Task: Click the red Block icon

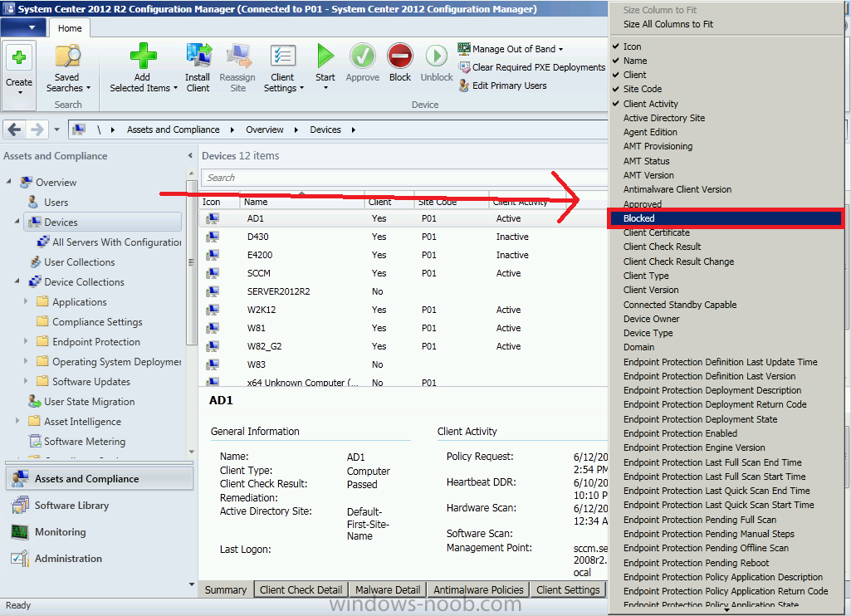Action: coord(400,56)
